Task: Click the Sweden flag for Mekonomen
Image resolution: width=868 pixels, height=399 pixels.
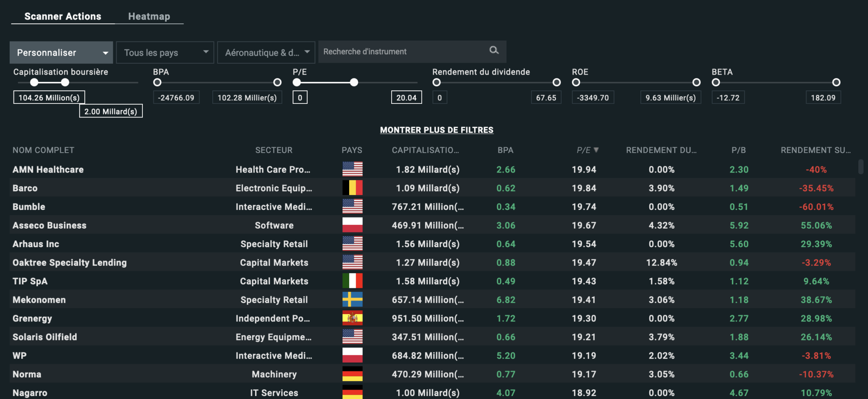Action: pyautogui.click(x=352, y=299)
